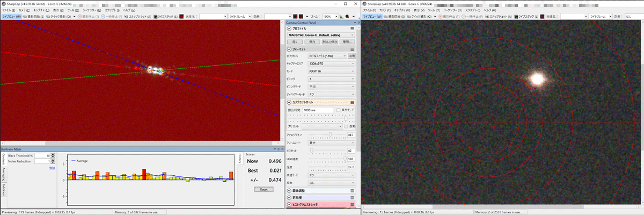Click ライブスタック in the right window

526,17
